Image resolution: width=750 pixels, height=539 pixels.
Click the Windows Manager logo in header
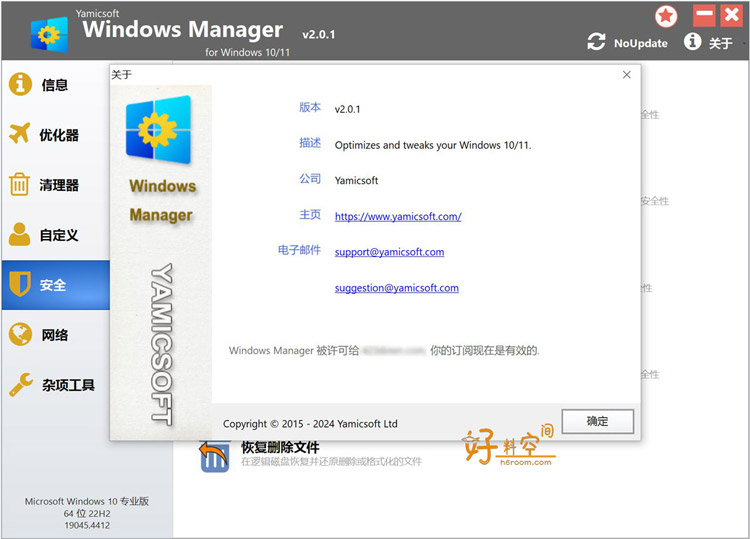click(x=49, y=34)
